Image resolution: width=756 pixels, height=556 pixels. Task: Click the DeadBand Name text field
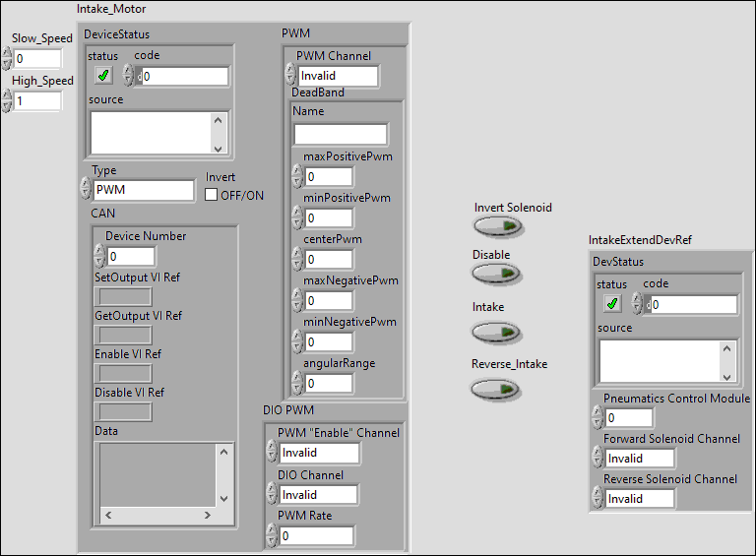340,135
